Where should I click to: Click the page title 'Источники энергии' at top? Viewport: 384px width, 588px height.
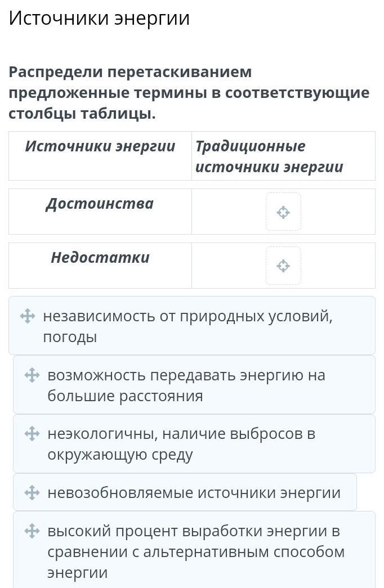(x=99, y=19)
